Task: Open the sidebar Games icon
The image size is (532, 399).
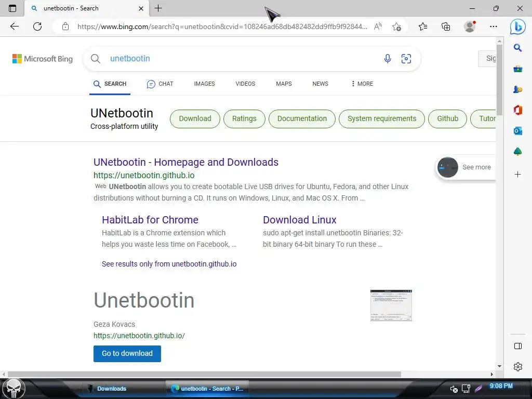Action: pos(518,89)
